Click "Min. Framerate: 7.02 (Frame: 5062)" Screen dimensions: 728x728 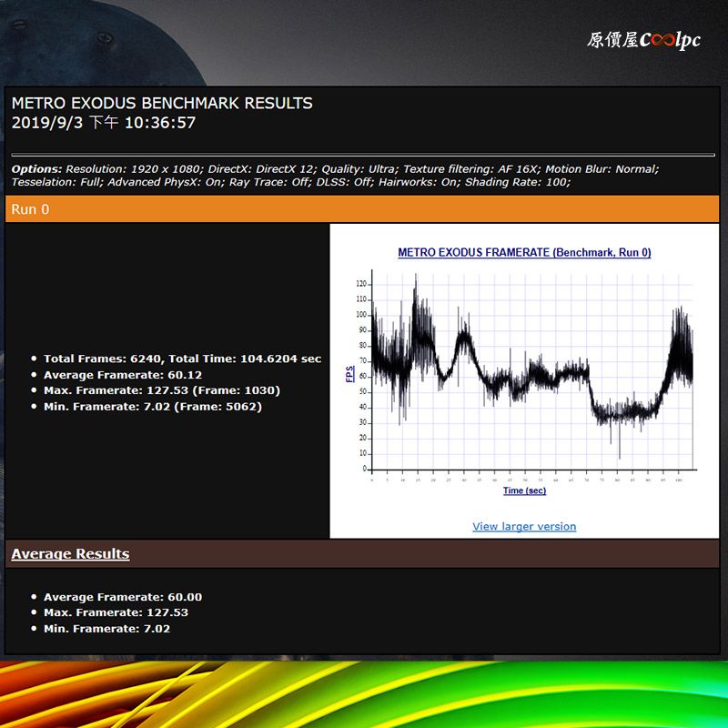(153, 407)
